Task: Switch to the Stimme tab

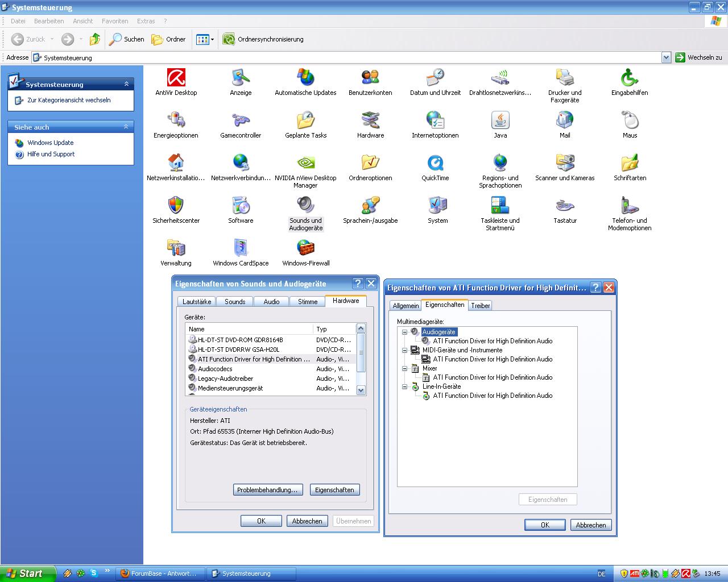Action: 308,302
